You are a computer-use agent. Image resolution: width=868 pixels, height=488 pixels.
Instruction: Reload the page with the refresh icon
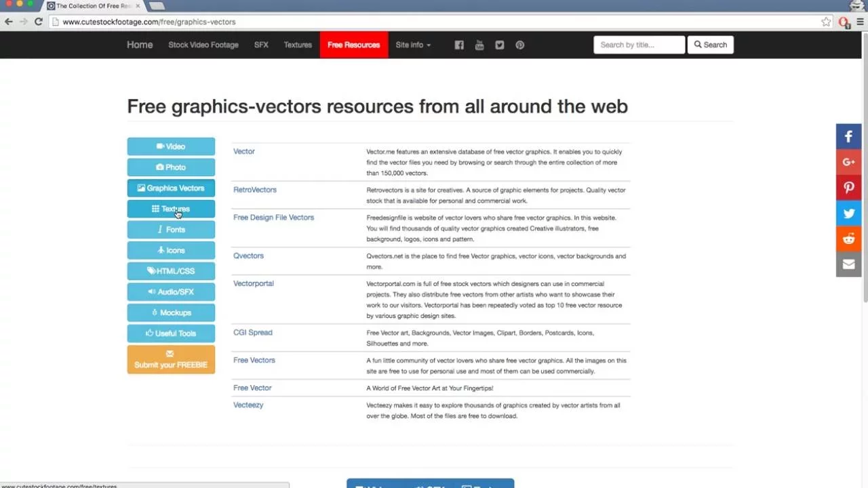(39, 22)
